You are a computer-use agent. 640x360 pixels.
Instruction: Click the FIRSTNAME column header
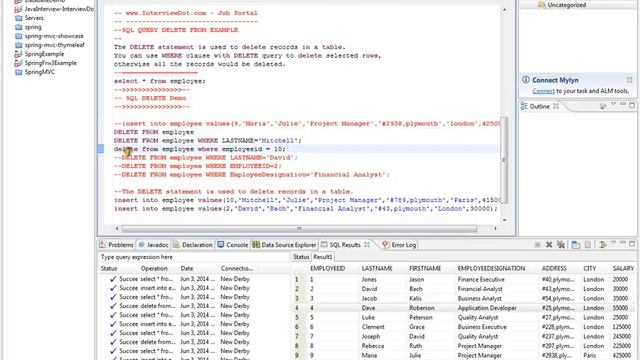pyautogui.click(x=425, y=268)
